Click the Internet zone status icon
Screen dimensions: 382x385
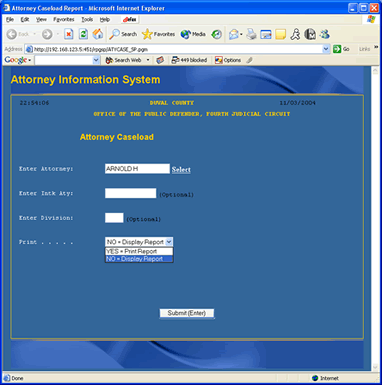315,378
